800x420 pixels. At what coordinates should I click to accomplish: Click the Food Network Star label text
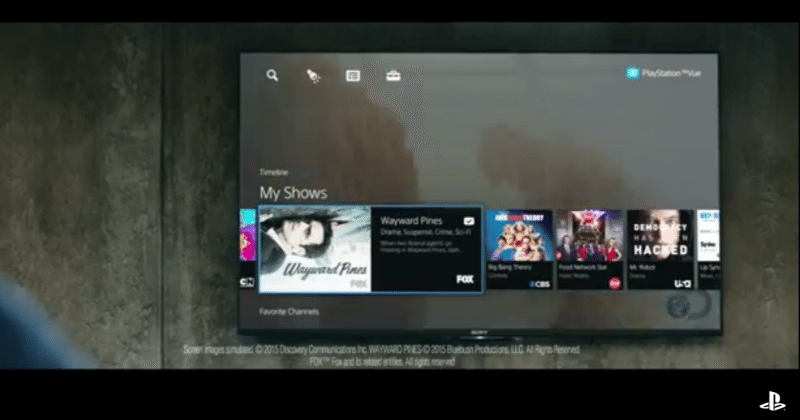[583, 267]
